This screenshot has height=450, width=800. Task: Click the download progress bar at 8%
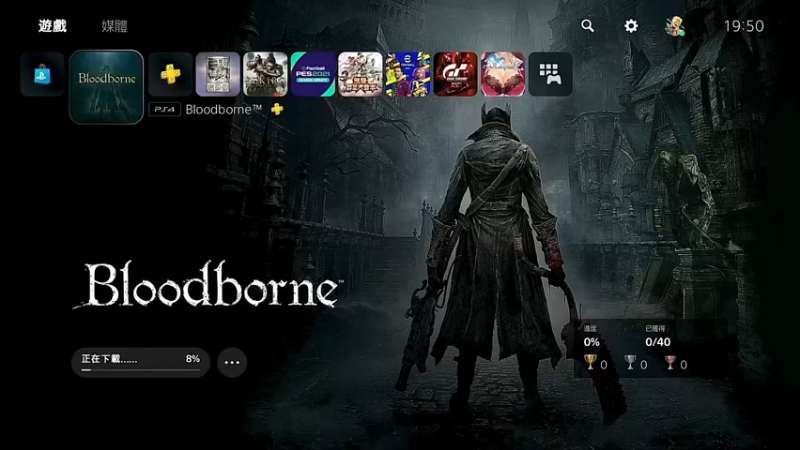tap(141, 370)
